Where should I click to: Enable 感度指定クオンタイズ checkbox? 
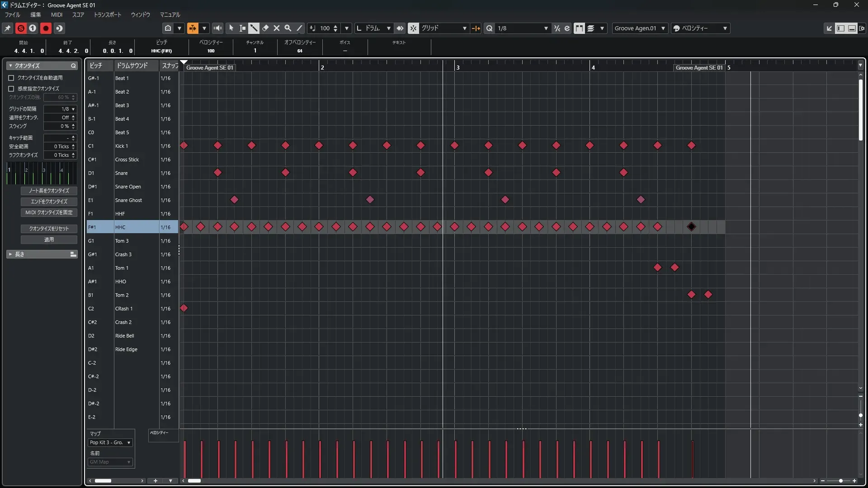11,89
